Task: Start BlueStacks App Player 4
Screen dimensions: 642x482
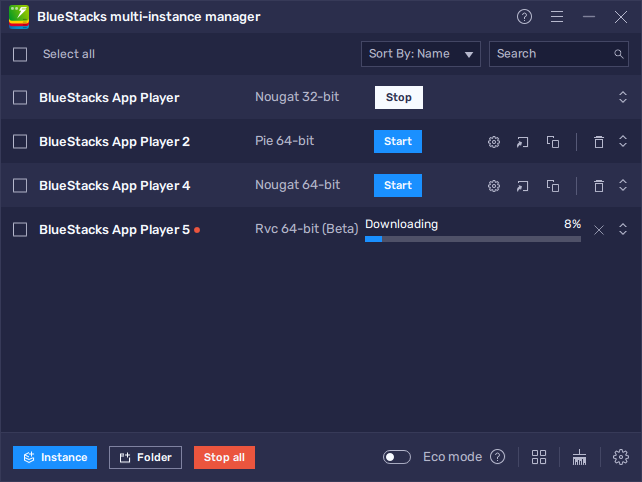Action: click(398, 186)
